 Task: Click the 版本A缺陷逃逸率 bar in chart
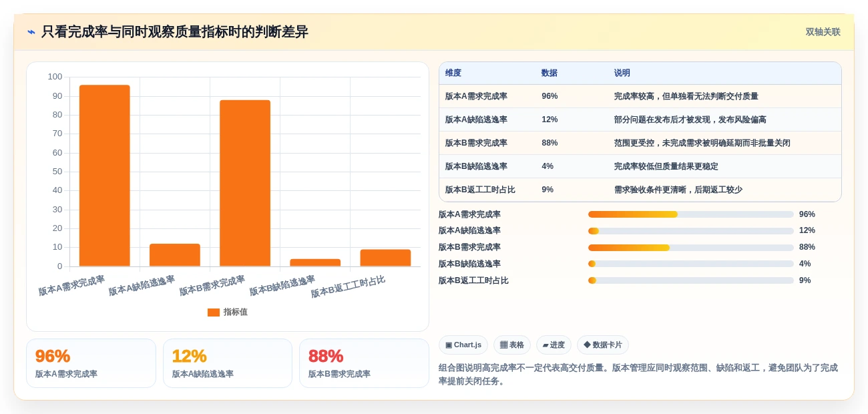pyautogui.click(x=175, y=255)
